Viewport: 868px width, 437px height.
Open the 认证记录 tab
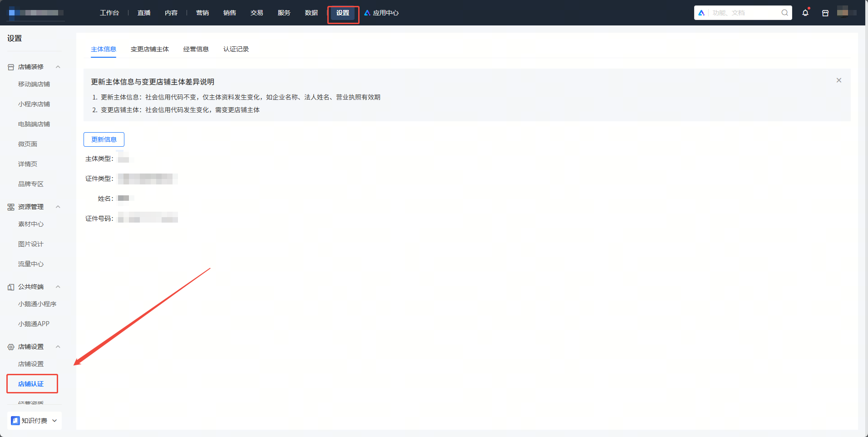coord(236,49)
